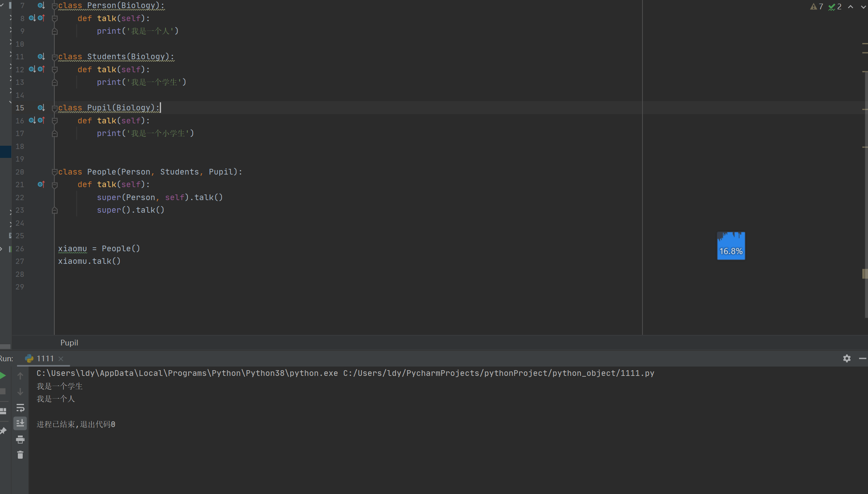Click the Up stack trace arrow

click(x=20, y=376)
